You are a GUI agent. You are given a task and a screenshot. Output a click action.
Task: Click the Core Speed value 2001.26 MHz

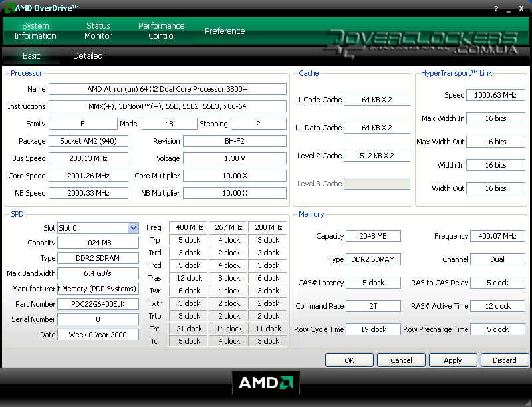point(88,176)
